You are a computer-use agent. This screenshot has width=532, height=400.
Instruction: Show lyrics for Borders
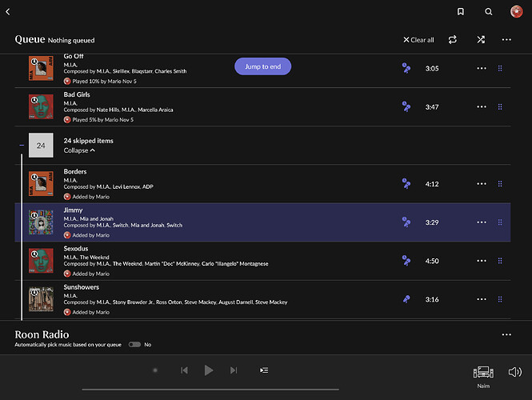click(406, 183)
